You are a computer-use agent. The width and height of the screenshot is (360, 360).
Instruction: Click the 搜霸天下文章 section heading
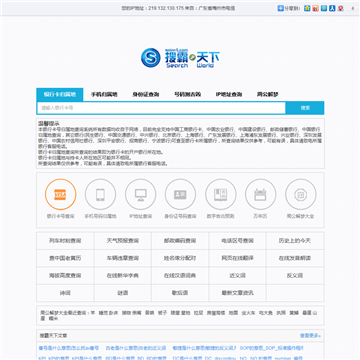tap(53, 336)
